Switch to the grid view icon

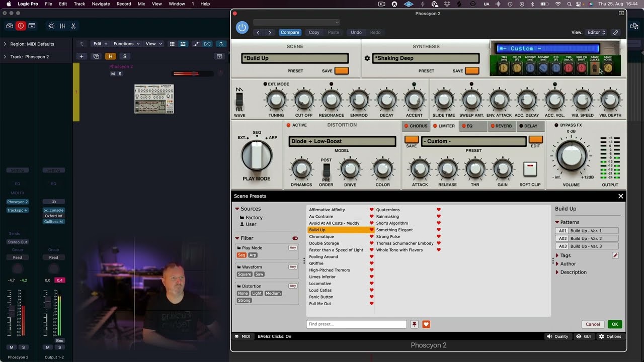point(172,44)
